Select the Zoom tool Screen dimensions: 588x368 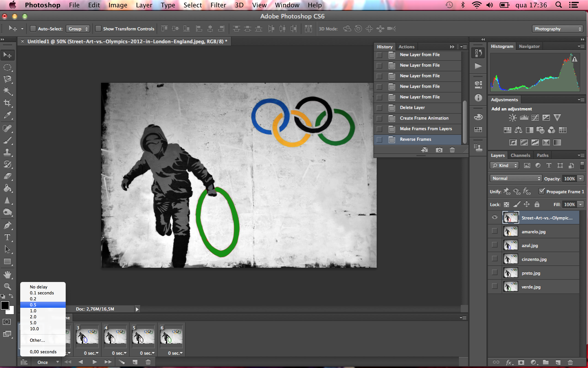7,286
